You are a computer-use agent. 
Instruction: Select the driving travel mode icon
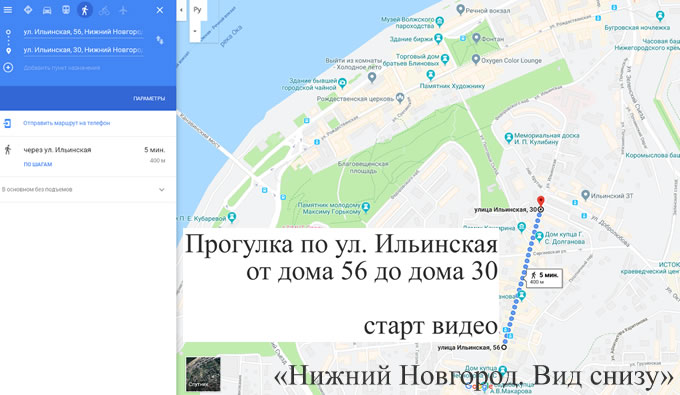coord(47,10)
